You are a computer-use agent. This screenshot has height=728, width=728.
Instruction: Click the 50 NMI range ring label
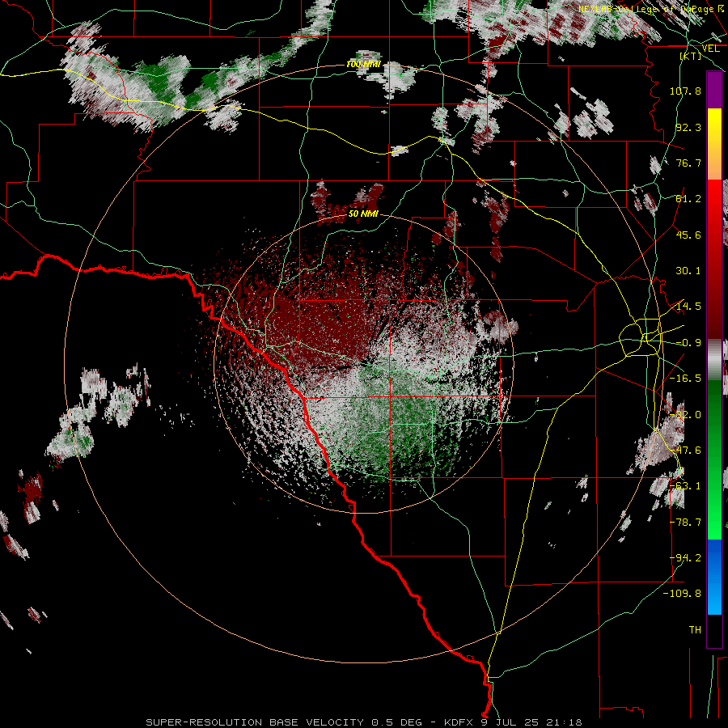pyautogui.click(x=363, y=214)
